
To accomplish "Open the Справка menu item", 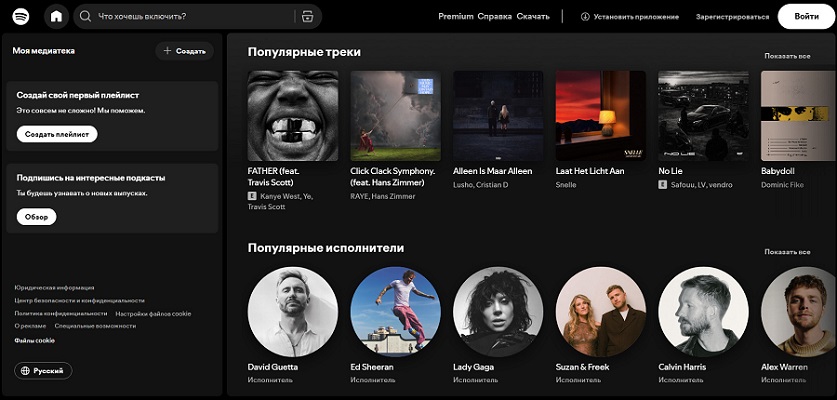I will coord(495,17).
